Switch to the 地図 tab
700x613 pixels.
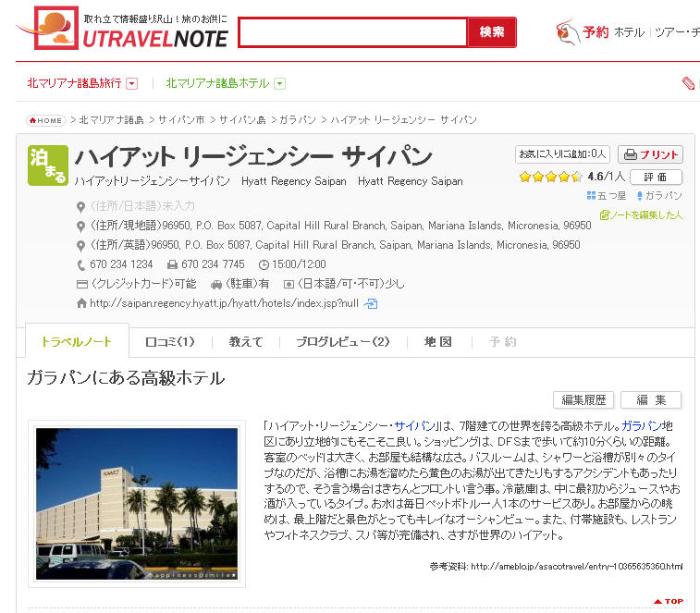pyautogui.click(x=438, y=341)
